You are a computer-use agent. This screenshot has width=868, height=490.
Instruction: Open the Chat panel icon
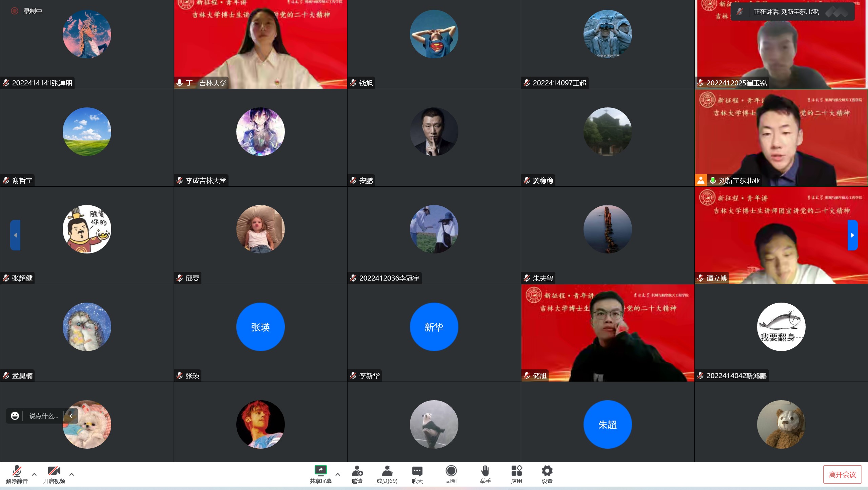417,471
